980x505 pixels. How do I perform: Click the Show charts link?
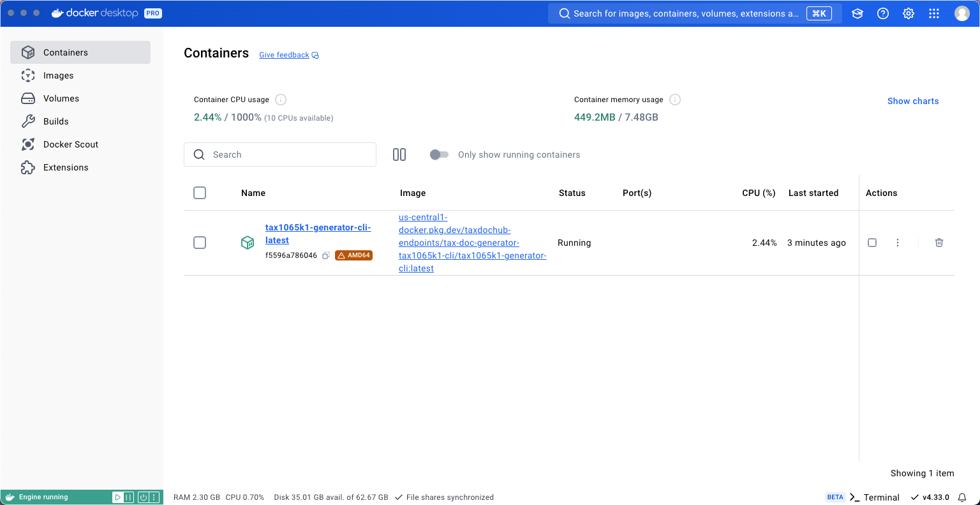pyautogui.click(x=912, y=101)
